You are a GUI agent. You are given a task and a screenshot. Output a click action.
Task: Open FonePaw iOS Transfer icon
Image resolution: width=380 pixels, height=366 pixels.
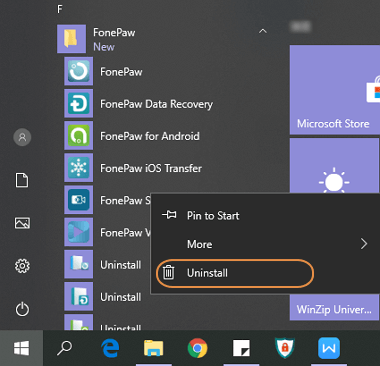(x=79, y=168)
